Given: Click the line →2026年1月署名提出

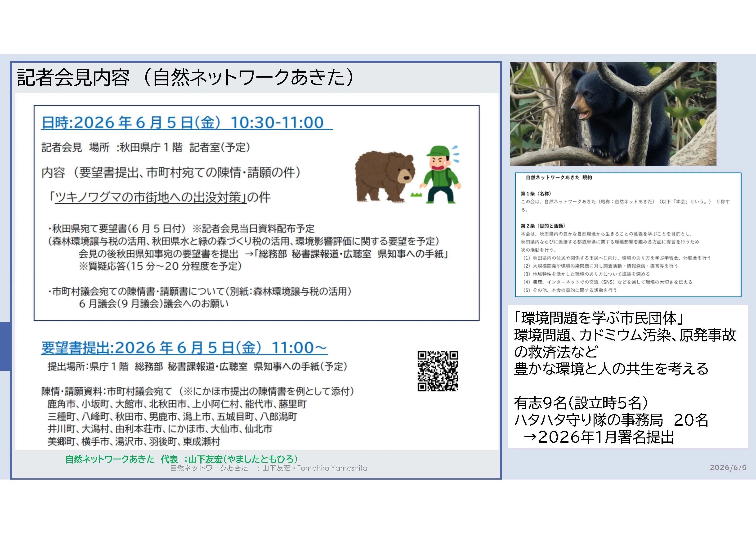Looking at the screenshot, I should tap(599, 437).
